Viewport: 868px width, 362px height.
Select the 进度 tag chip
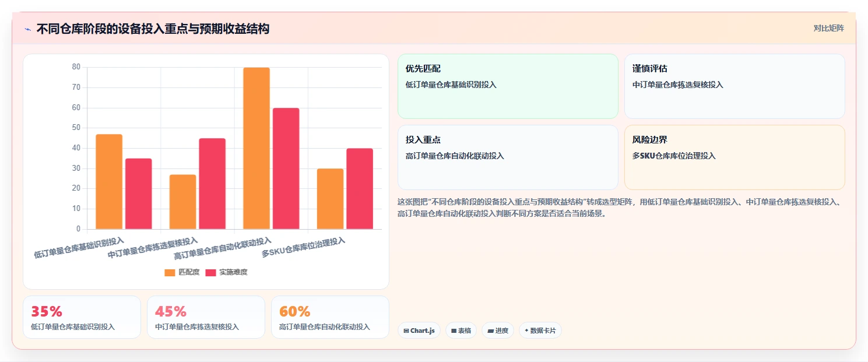coord(497,331)
